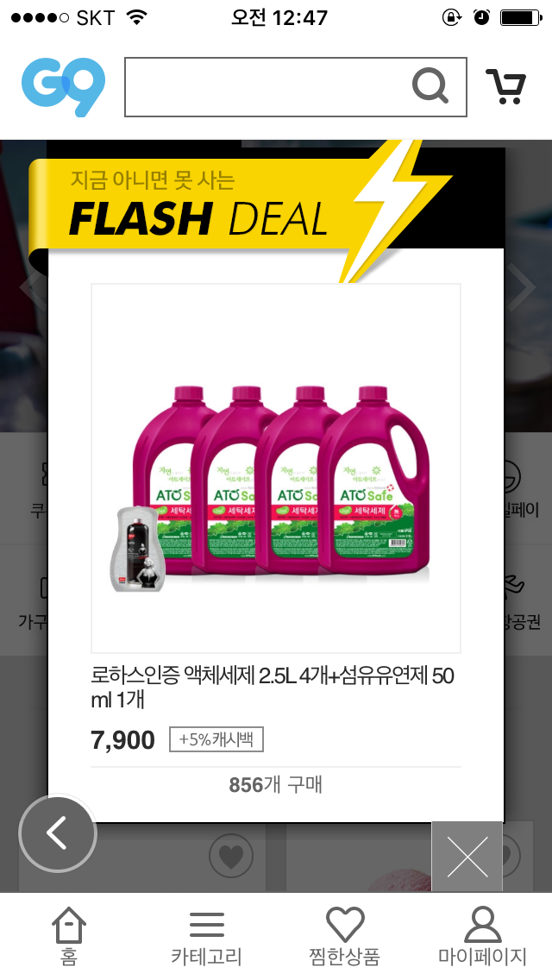Tap the +5%캐시백 badge
The width and height of the screenshot is (552, 980).
coord(216,739)
